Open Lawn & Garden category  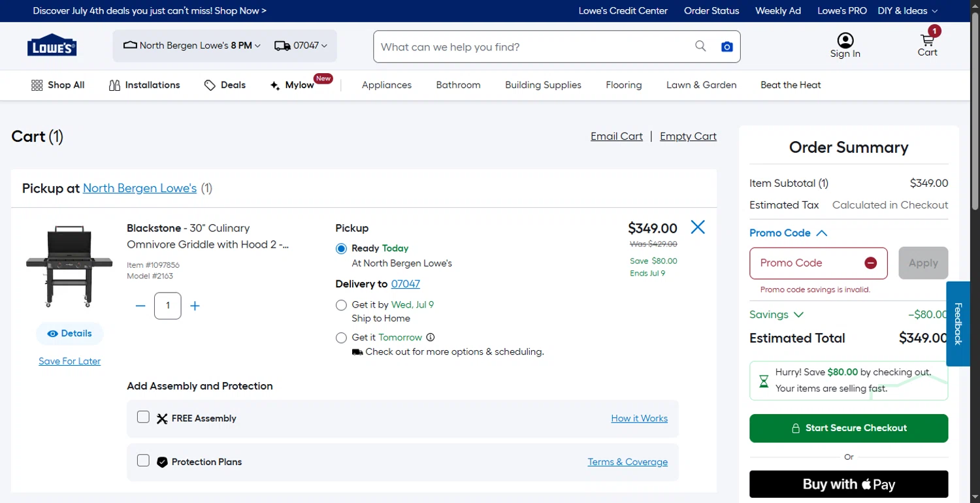point(701,85)
